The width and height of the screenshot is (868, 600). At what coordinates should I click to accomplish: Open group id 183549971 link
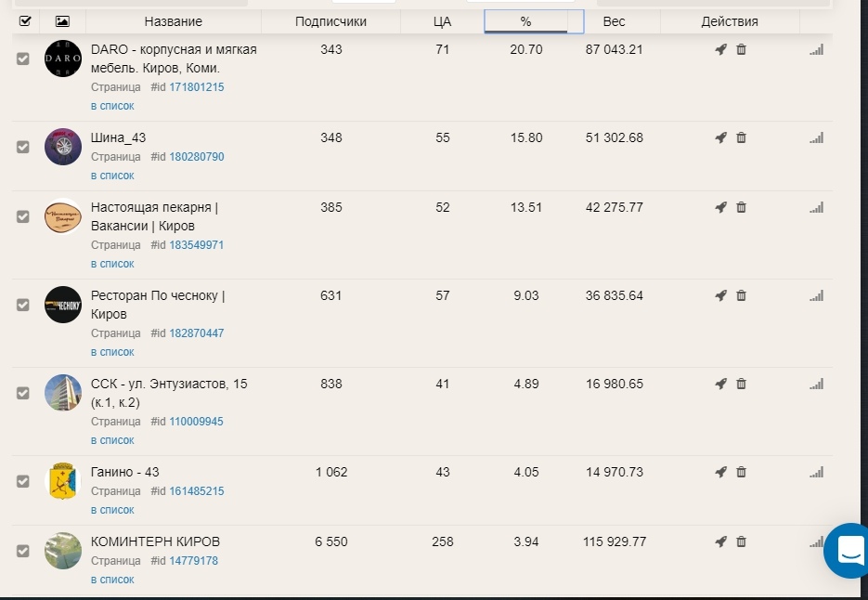click(197, 245)
